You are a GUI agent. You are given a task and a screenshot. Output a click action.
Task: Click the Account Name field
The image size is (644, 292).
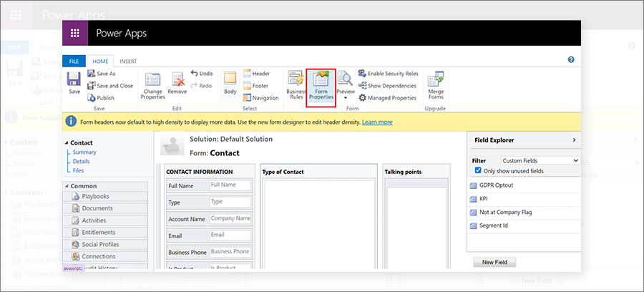click(x=230, y=219)
